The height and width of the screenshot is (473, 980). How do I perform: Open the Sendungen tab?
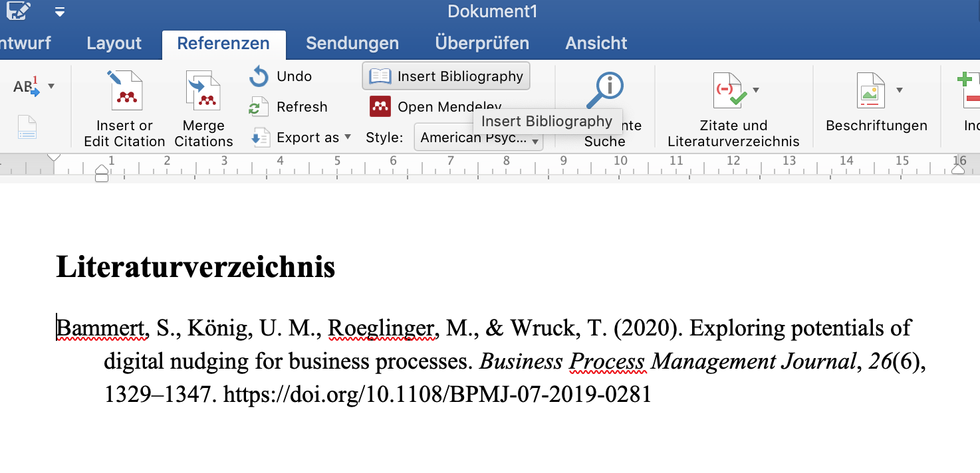352,44
